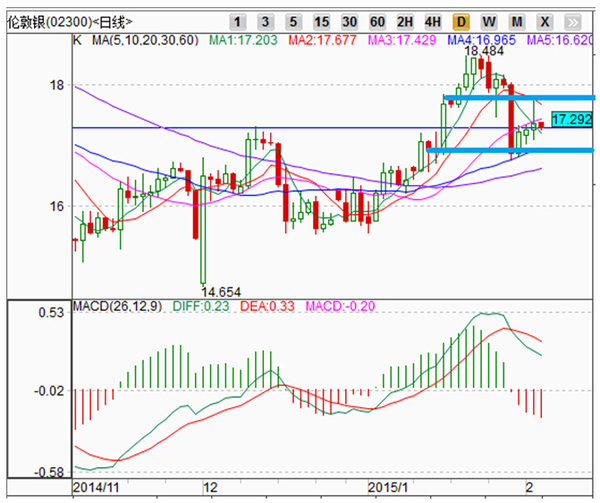Toggle the highlighted D daily period

tap(461, 21)
